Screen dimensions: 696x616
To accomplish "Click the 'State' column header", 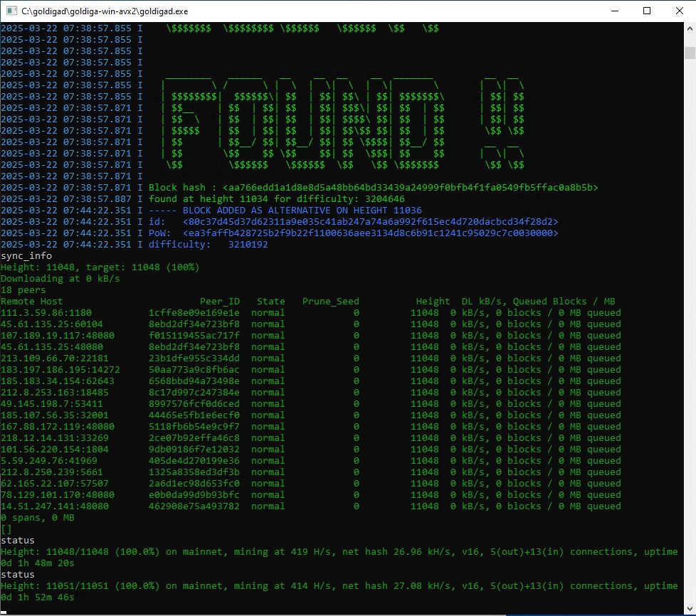I will (x=270, y=302).
